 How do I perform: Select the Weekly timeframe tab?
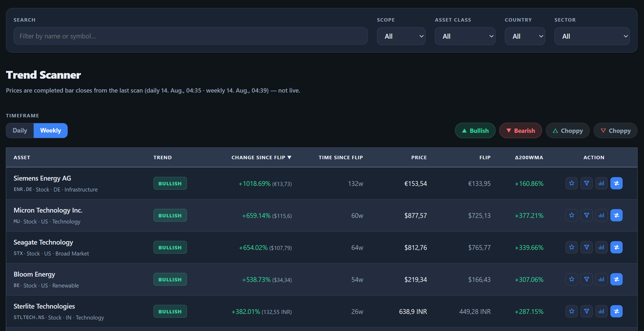coord(50,130)
